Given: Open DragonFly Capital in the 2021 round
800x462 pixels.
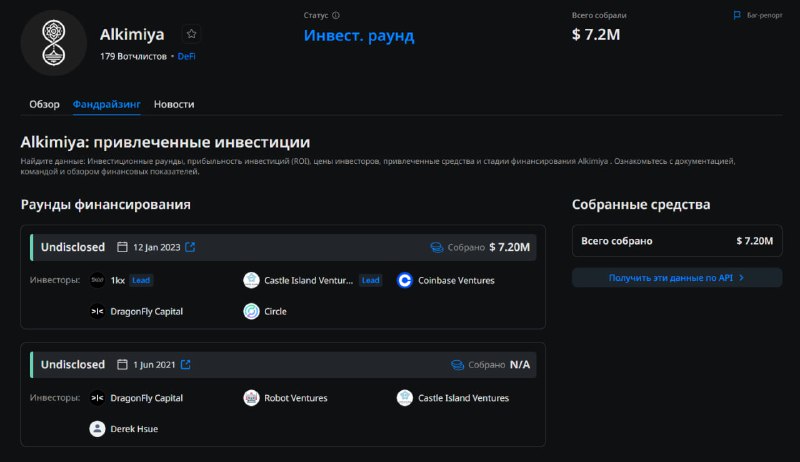Looking at the screenshot, I should (x=146, y=398).
